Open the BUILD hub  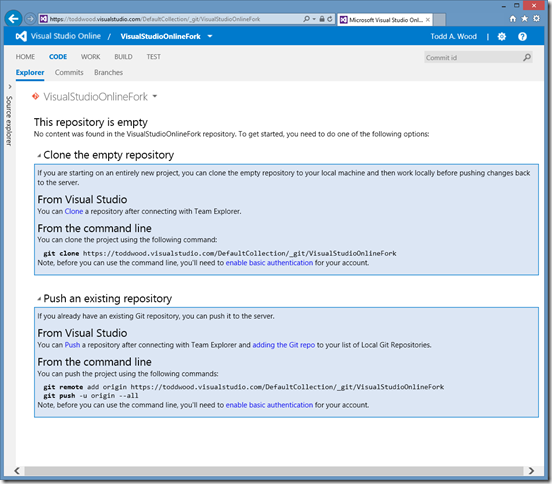coord(123,57)
